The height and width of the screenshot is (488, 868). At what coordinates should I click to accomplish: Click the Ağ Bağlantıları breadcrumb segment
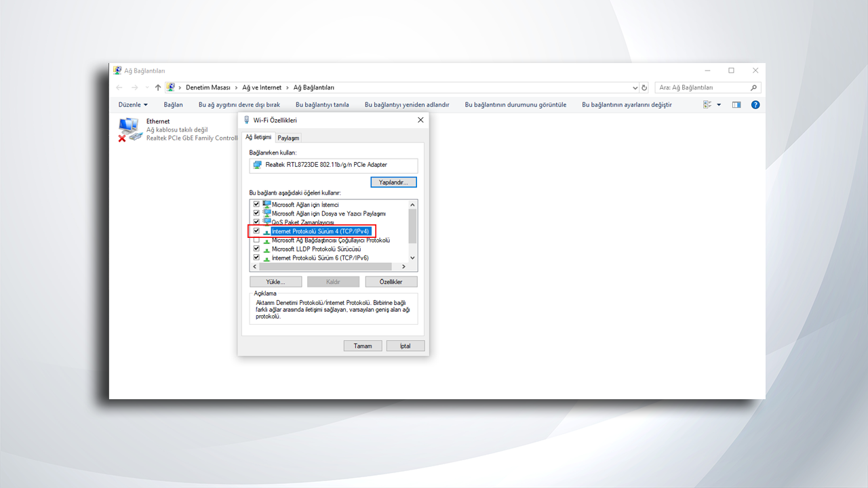[314, 87]
